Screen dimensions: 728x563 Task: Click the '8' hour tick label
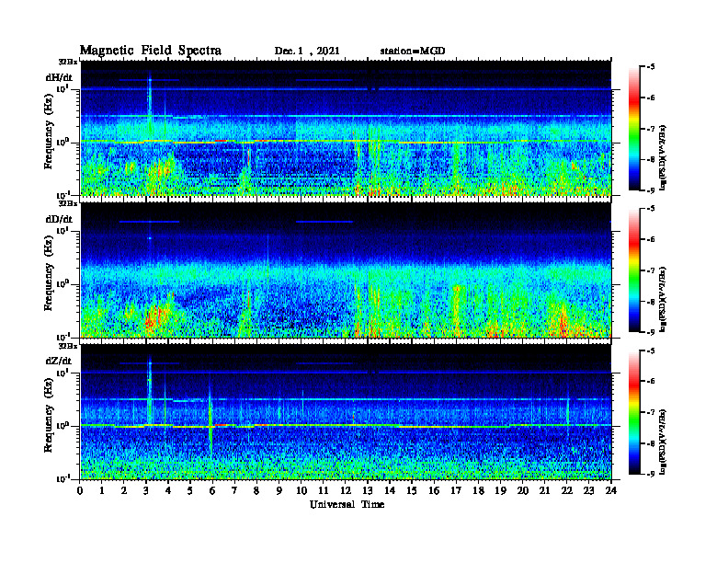point(256,491)
